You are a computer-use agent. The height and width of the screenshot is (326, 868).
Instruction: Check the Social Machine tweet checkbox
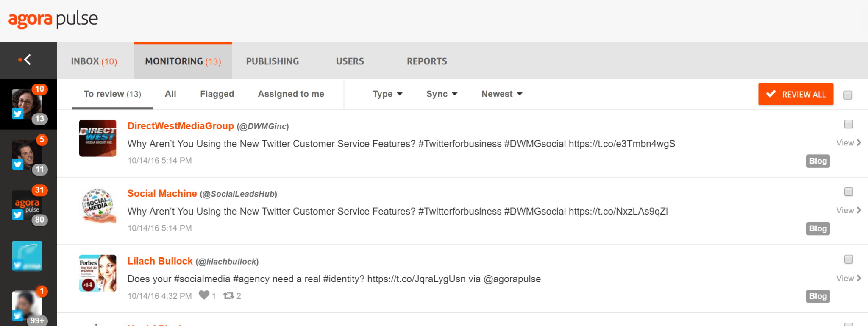pos(849,192)
